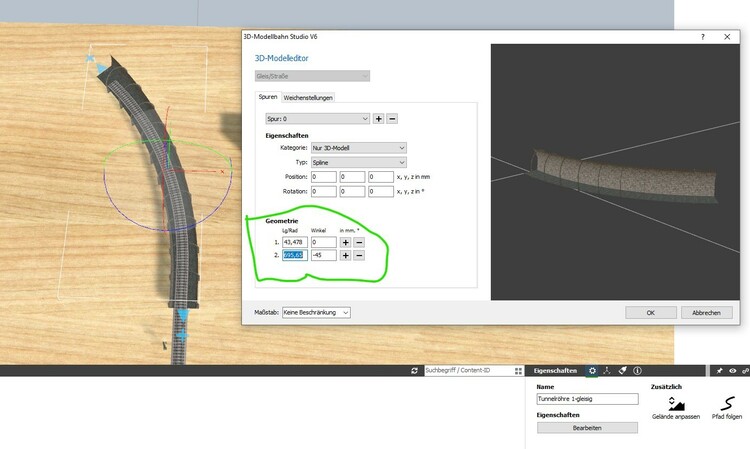The image size is (750, 449).
Task: Add a new track with the Spur plus button
Action: point(378,119)
